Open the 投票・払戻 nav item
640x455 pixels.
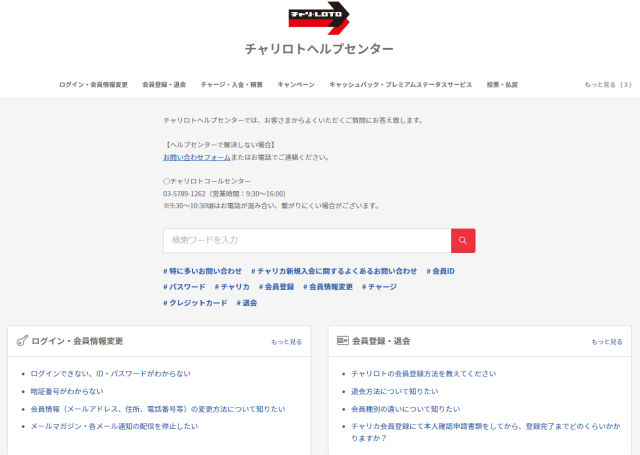click(502, 84)
